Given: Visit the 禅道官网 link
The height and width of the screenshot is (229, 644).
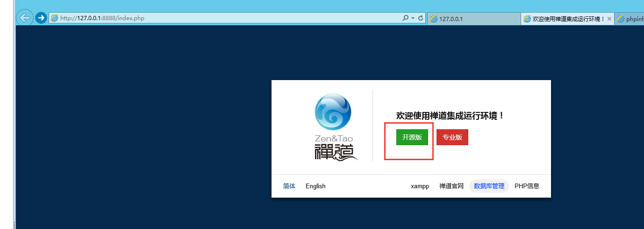Looking at the screenshot, I should 451,186.
